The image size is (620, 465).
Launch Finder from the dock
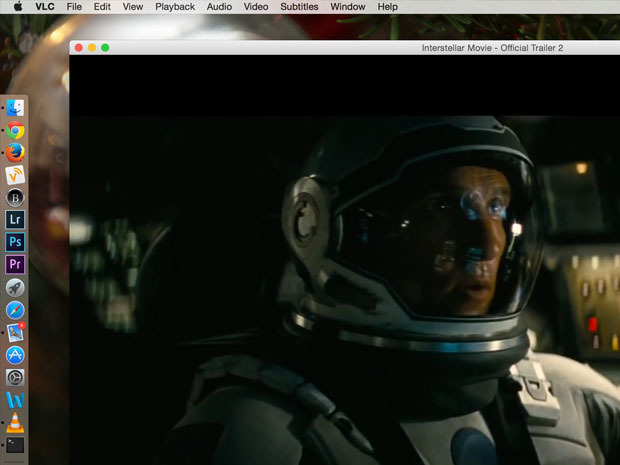15,108
